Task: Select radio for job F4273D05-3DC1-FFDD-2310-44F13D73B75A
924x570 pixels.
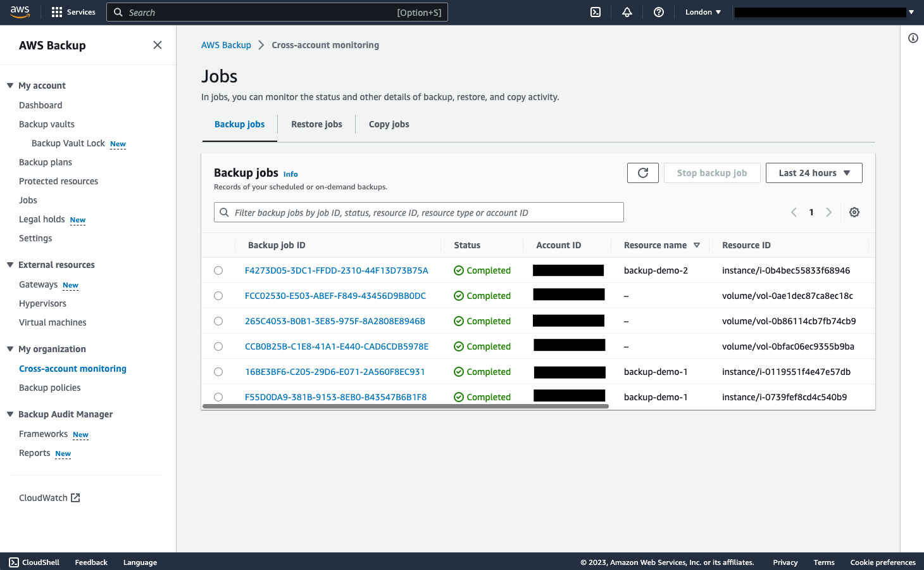Action: 218,270
